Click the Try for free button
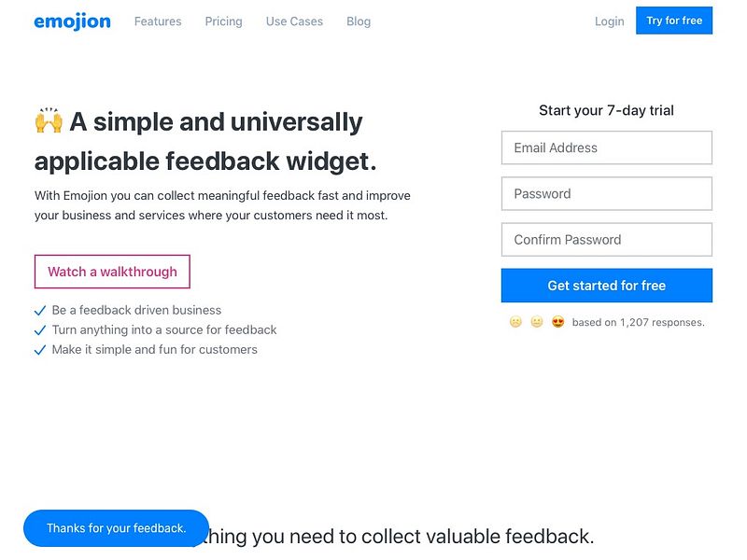Image resolution: width=747 pixels, height=560 pixels. point(674,21)
